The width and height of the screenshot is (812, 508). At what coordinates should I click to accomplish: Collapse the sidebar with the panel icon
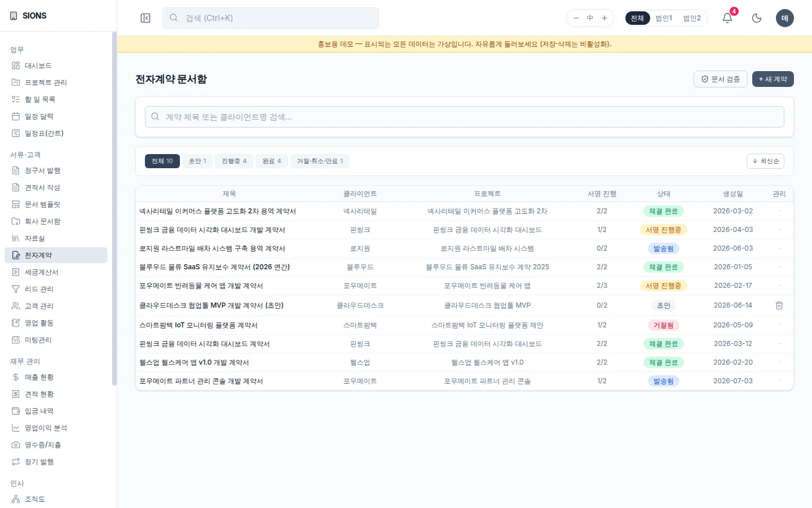point(145,18)
